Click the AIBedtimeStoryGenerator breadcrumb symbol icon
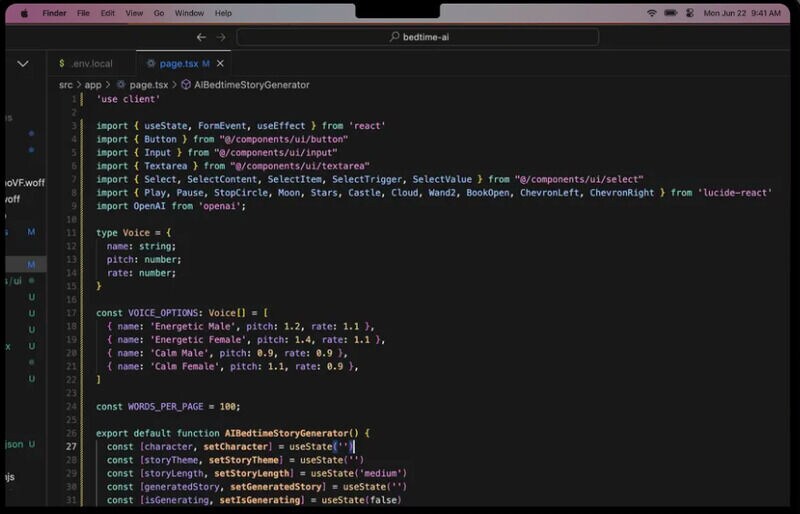Image resolution: width=800 pixels, height=514 pixels. pyautogui.click(x=185, y=85)
